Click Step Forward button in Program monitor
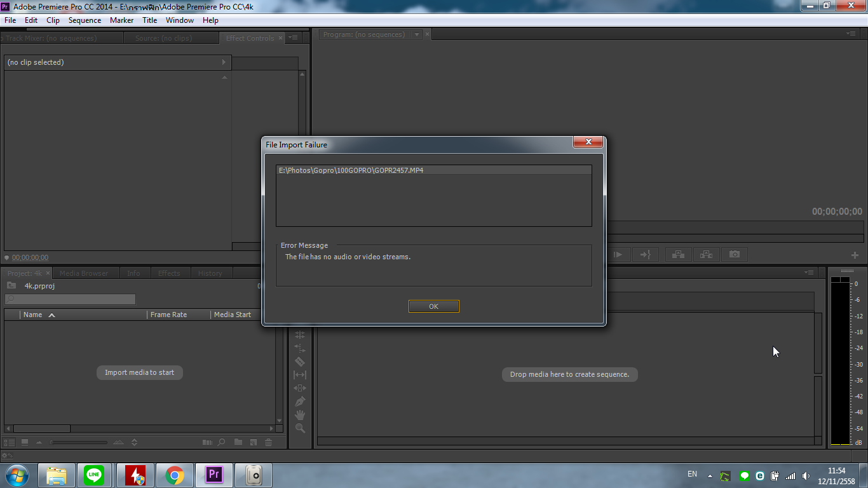Image resolution: width=868 pixels, height=488 pixels. pyautogui.click(x=617, y=254)
